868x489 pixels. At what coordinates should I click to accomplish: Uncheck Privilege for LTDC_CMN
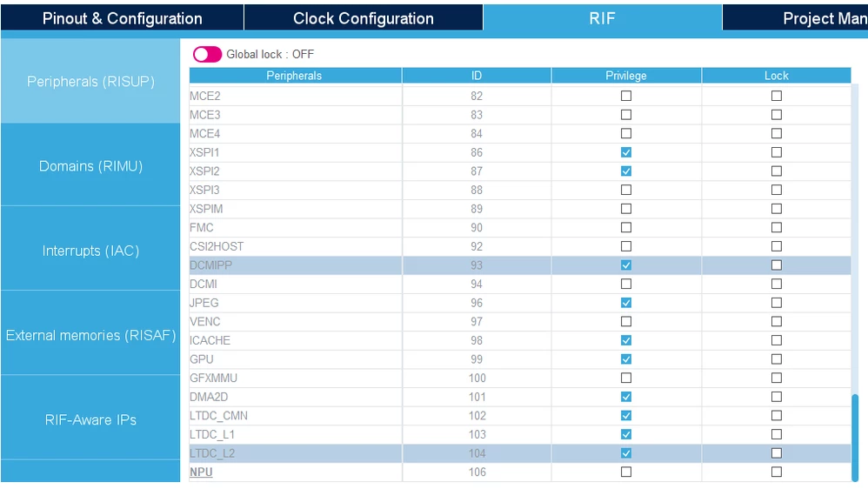[x=626, y=415]
